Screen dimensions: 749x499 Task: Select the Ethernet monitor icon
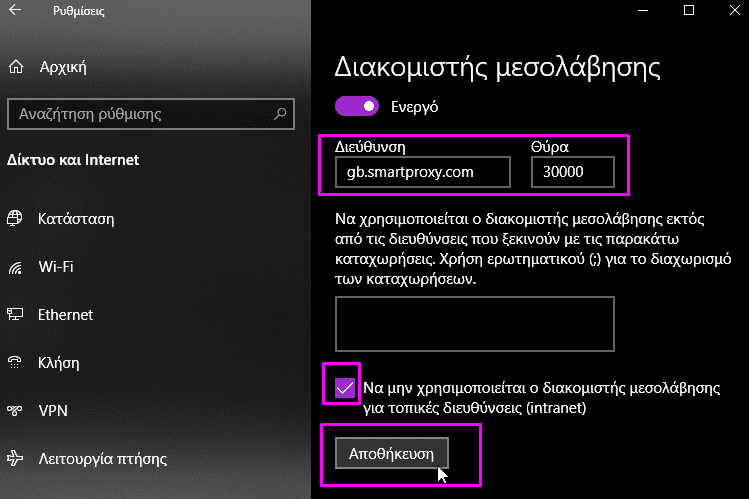click(15, 314)
